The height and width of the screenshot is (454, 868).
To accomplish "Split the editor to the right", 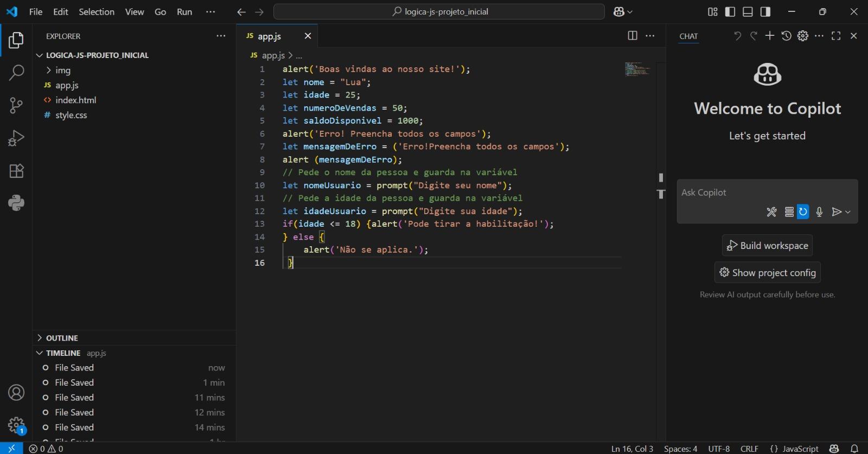I will pos(633,36).
